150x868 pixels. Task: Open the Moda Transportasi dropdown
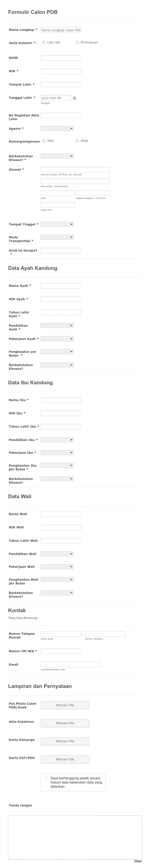[x=57, y=237]
